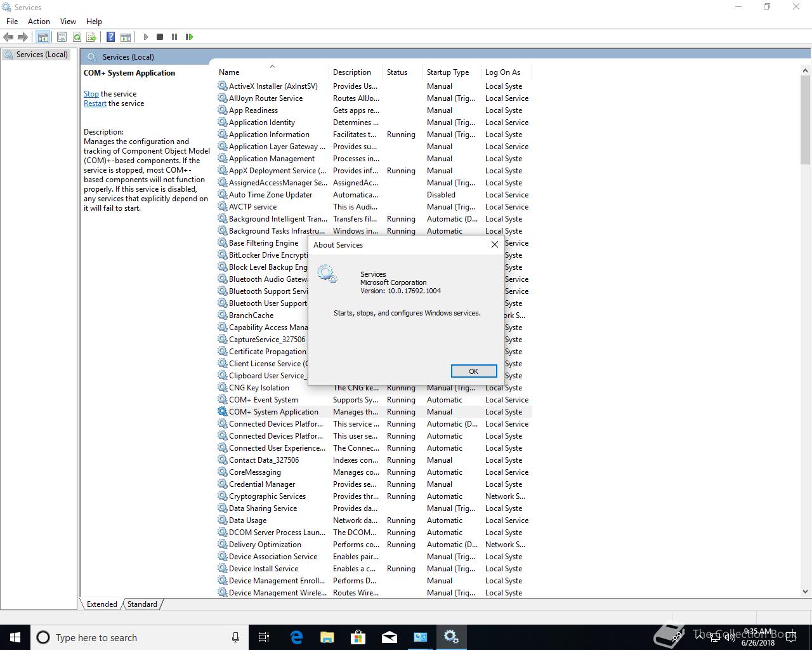Select the CoreMessaging service name
Image resolution: width=812 pixels, height=650 pixels.
click(x=255, y=472)
